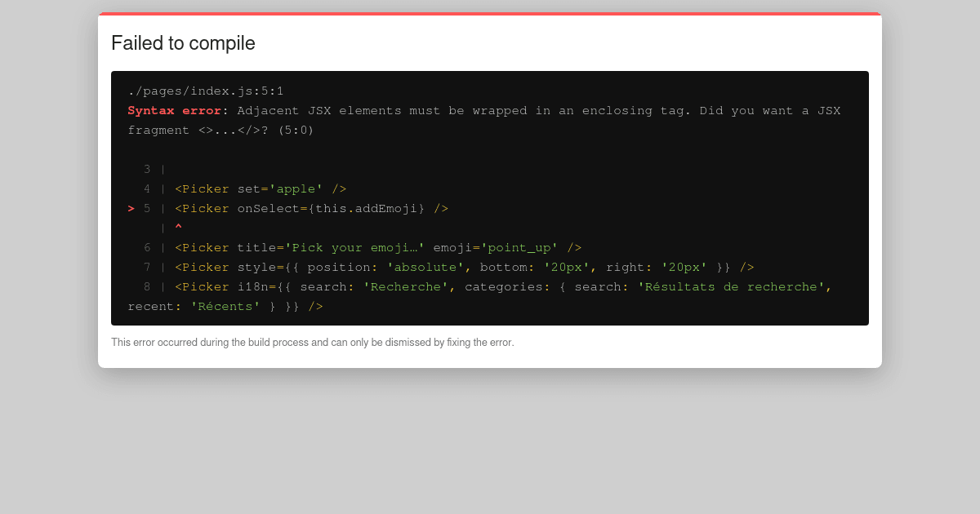Click the 'Récents' string on the last line
The image size is (980, 514).
[x=225, y=307]
